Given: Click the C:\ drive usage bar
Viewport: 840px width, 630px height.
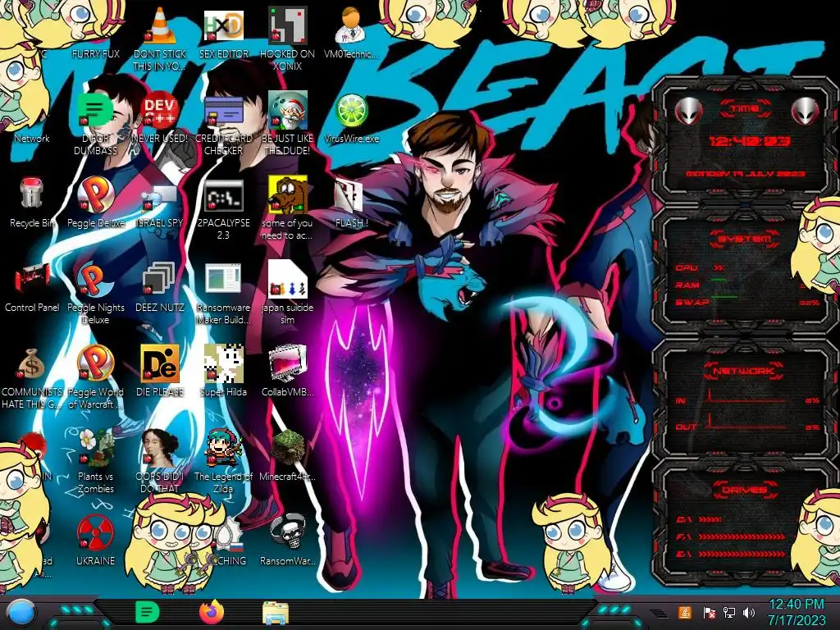Looking at the screenshot, I should pos(710,519).
